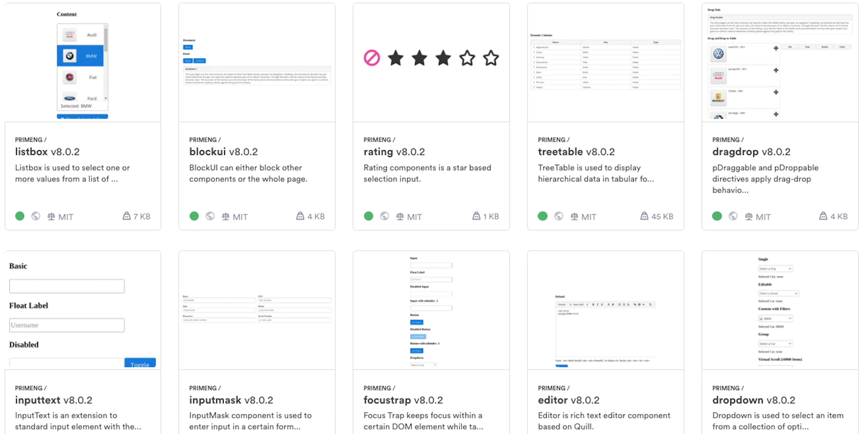Click the license scale icon on blockui card
The image size is (868, 434).
pyautogui.click(x=226, y=216)
